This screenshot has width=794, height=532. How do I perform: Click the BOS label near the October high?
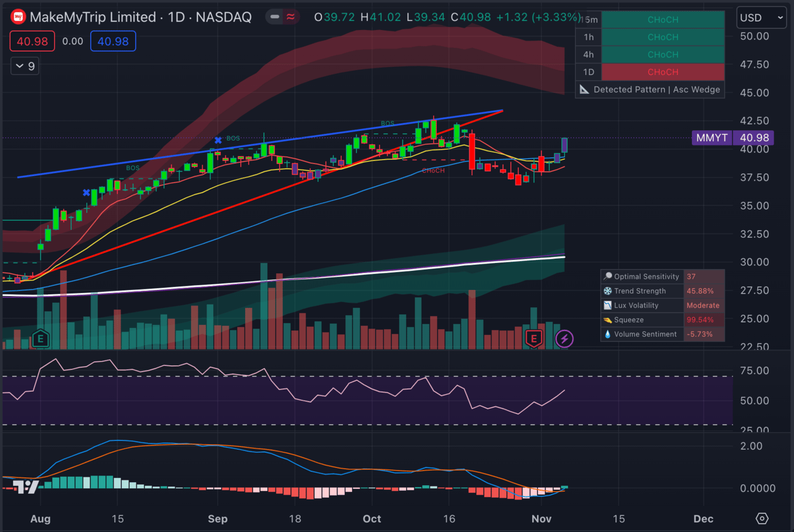click(x=387, y=123)
